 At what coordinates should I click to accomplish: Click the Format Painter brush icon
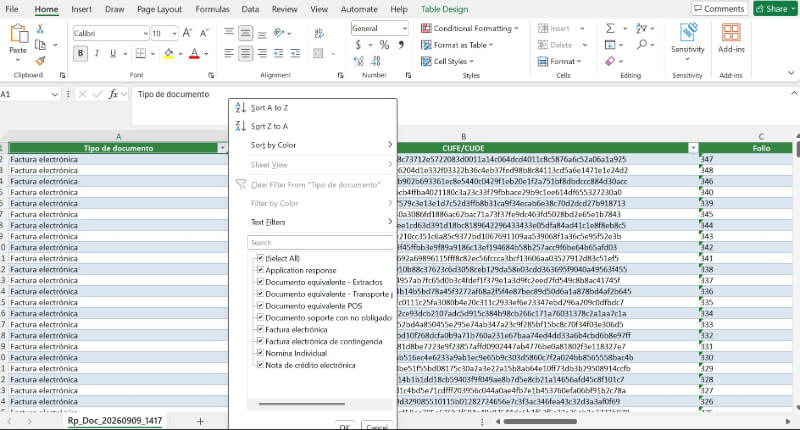tap(40, 61)
